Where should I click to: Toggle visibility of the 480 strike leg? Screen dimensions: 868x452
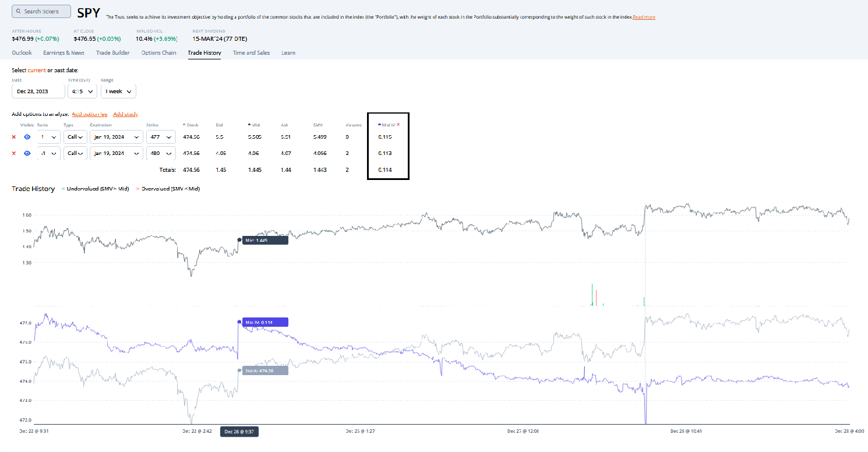[27, 153]
